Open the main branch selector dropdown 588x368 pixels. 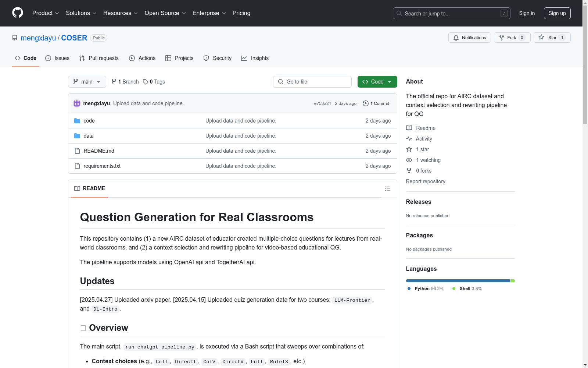[x=87, y=82]
